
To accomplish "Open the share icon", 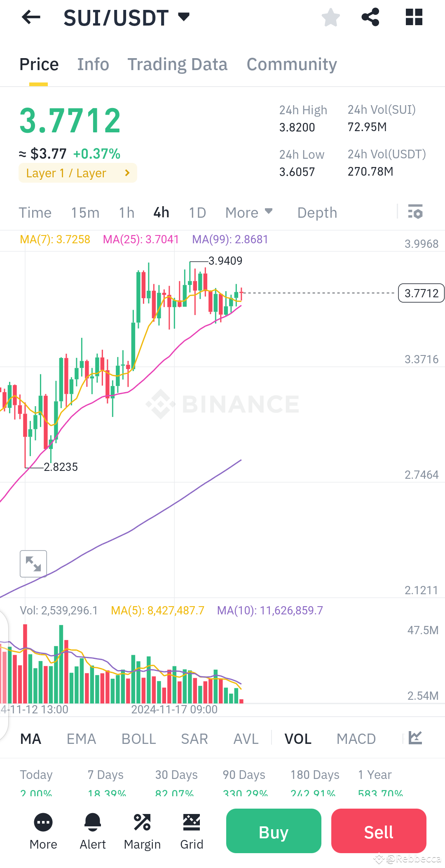I will pos(370,17).
